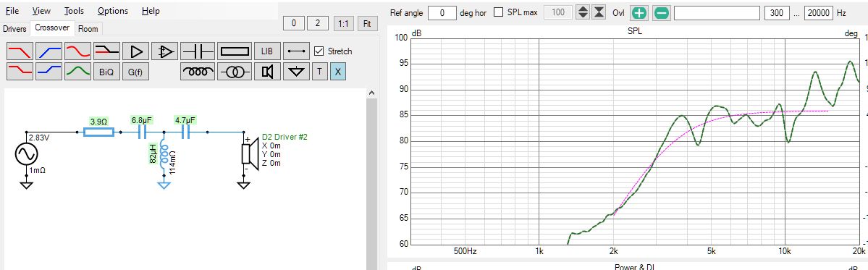Image resolution: width=868 pixels, height=270 pixels.
Task: Set schematic zoom to 1:1
Action: (343, 24)
